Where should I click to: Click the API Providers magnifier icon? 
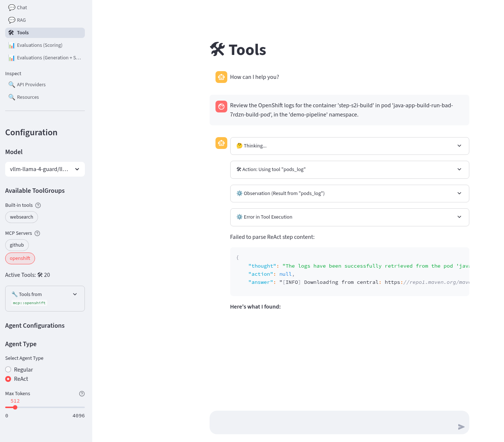point(12,84)
